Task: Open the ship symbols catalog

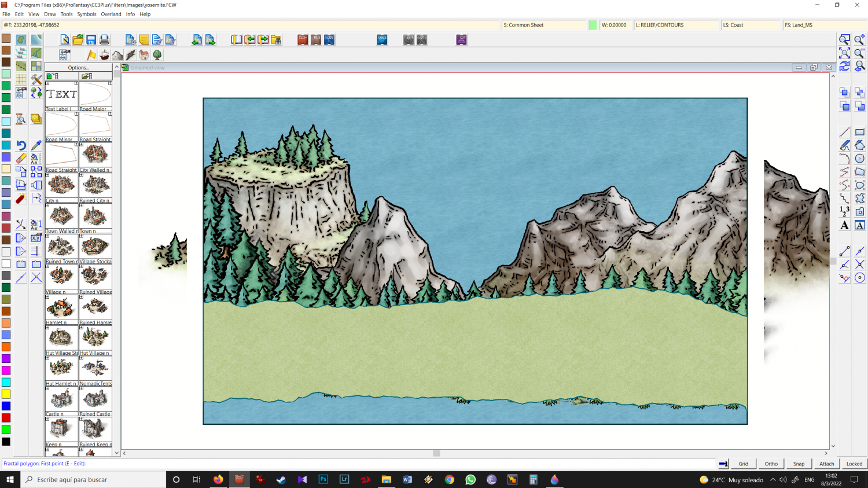Action: 104,55
